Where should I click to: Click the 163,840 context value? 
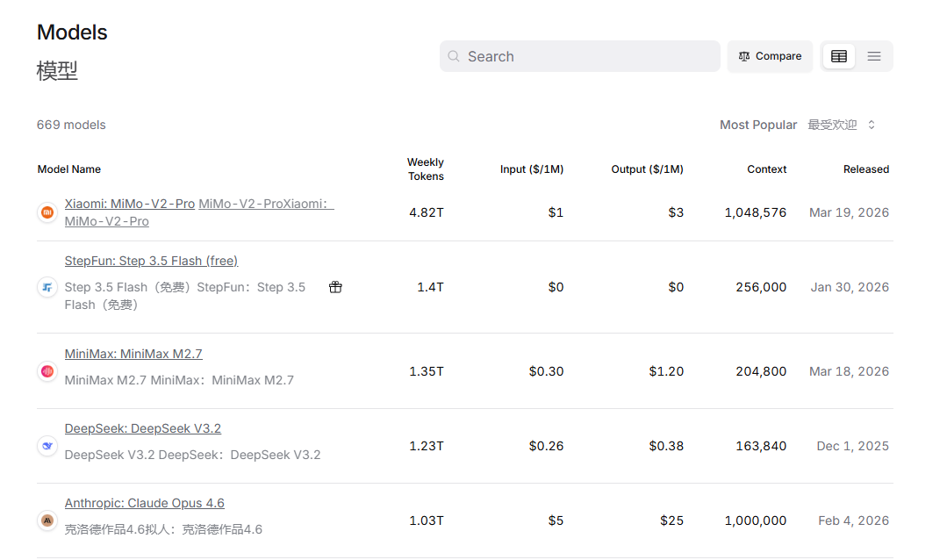coord(761,446)
